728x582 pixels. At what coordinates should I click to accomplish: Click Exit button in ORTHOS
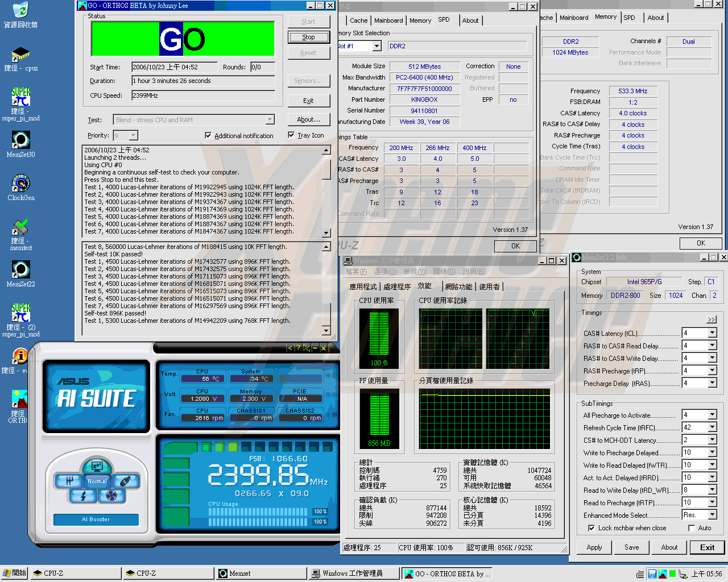click(308, 101)
